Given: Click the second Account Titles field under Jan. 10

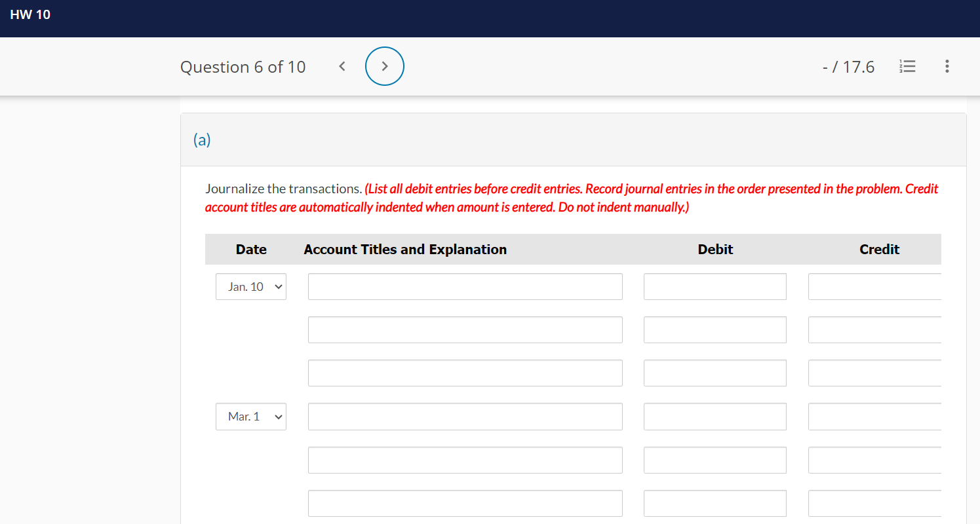Looking at the screenshot, I should [x=465, y=329].
